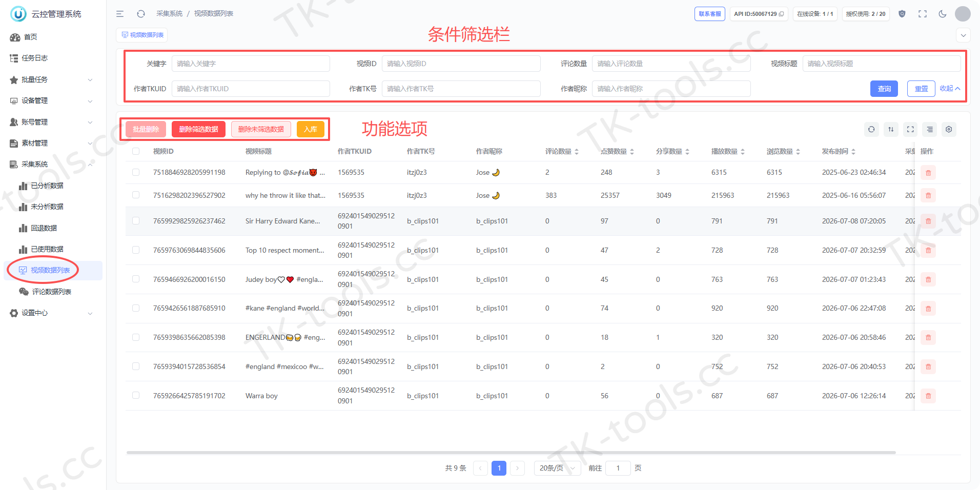Check the row 7659929825926237462 checkbox
The width and height of the screenshot is (980, 490).
tap(136, 220)
